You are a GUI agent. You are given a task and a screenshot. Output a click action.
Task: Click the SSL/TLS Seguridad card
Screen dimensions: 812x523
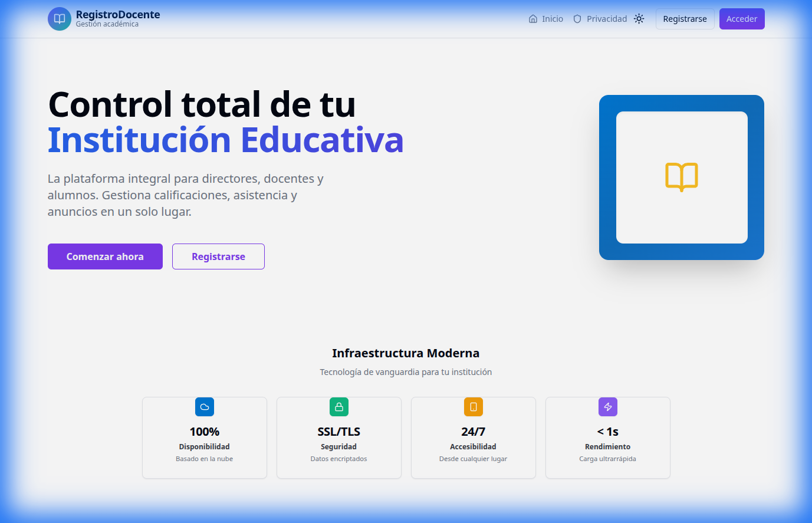point(338,438)
